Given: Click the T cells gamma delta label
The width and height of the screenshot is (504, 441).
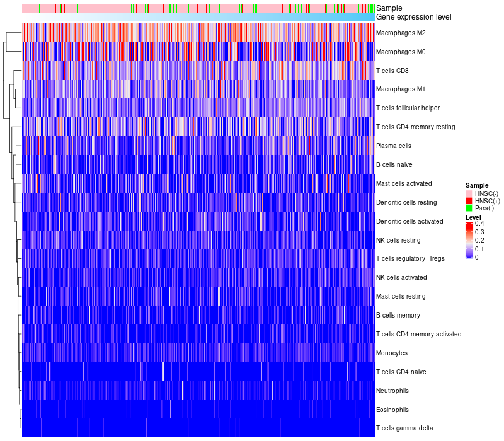Looking at the screenshot, I should (404, 428).
